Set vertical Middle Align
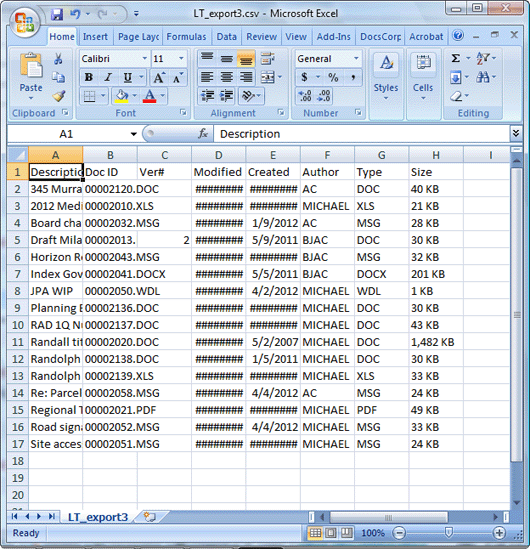 [227, 58]
